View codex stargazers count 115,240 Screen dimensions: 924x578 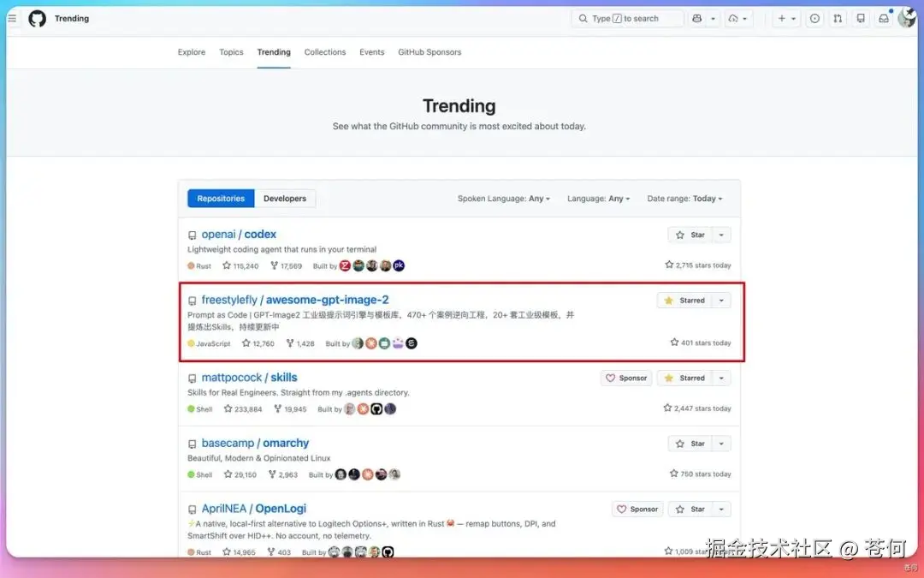point(240,266)
